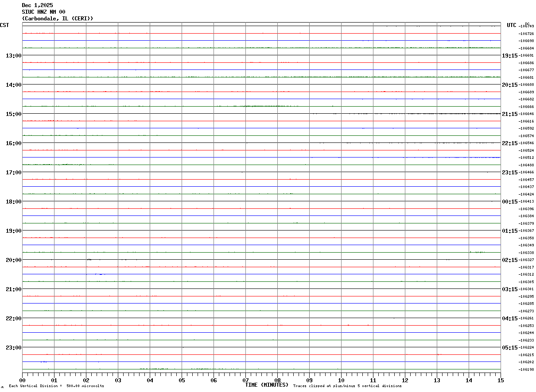Click the DC offset value -106749
This screenshot has width=536, height=392.
coord(526,26)
